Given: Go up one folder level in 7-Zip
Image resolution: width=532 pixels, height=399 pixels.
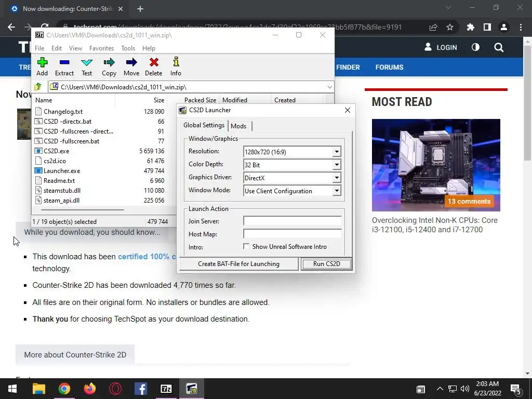Looking at the screenshot, I should click(37, 87).
